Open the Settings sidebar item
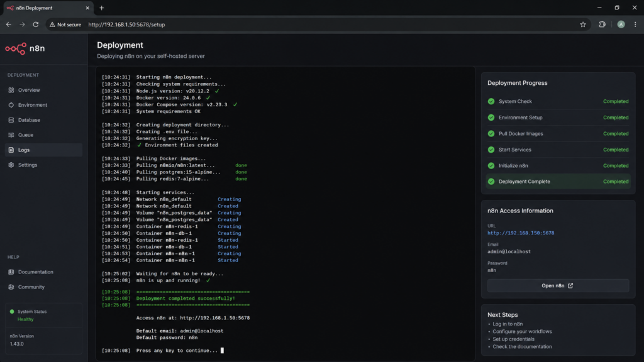The width and height of the screenshot is (644, 362). [43, 165]
